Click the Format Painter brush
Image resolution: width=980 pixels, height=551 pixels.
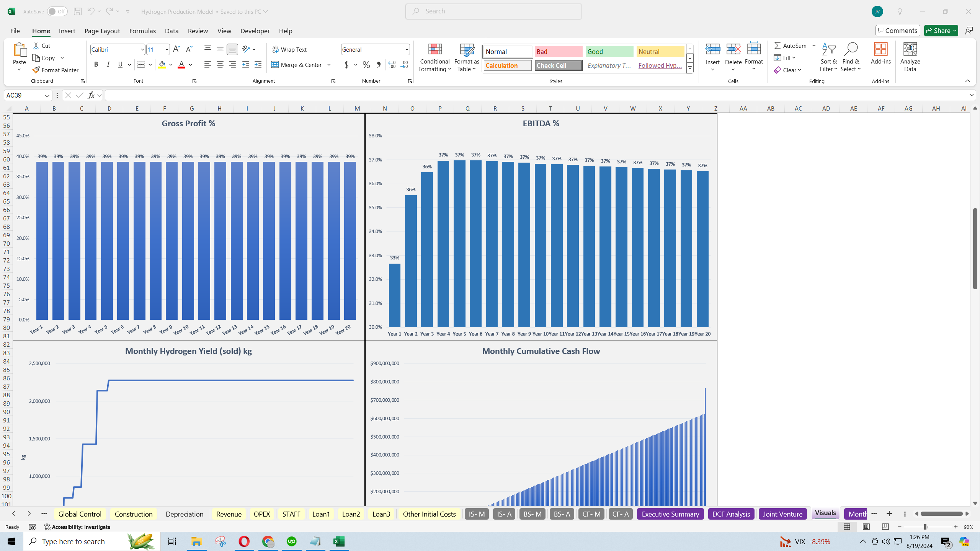[56, 70]
